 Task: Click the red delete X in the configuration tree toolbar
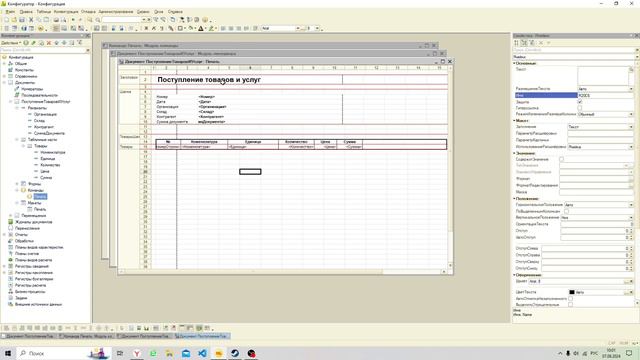49,43
